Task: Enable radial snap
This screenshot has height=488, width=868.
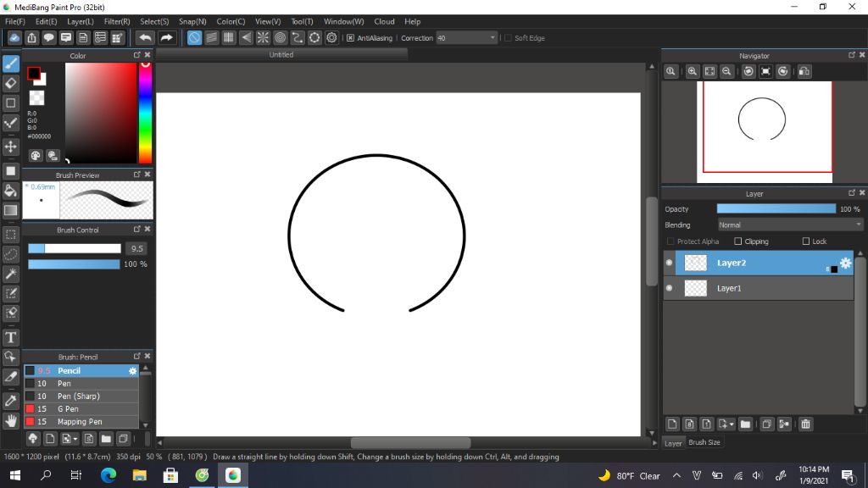Action: [263, 37]
